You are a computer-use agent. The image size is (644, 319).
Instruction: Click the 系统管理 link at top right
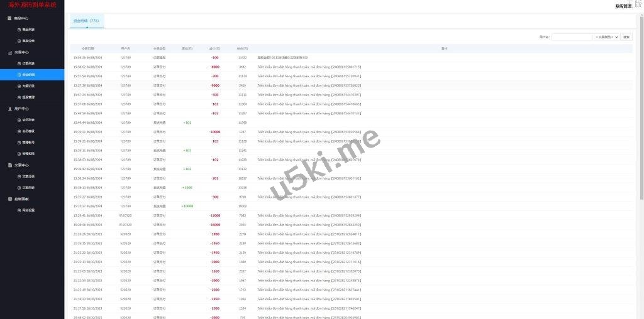623,6
